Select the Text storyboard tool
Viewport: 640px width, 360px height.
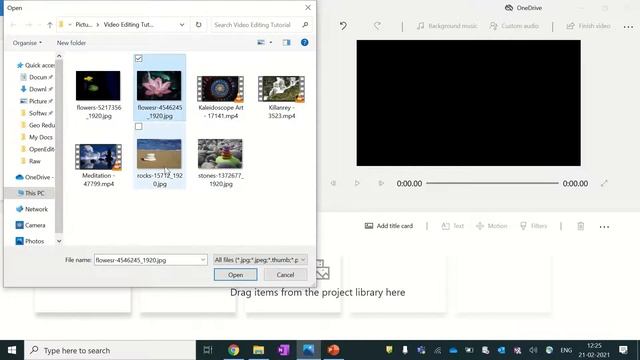pos(453,226)
